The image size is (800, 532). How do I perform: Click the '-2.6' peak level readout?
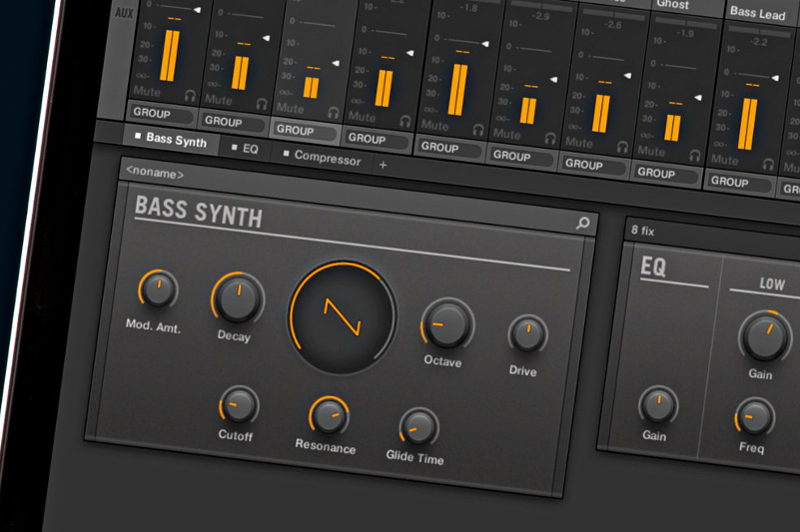pyautogui.click(x=613, y=24)
